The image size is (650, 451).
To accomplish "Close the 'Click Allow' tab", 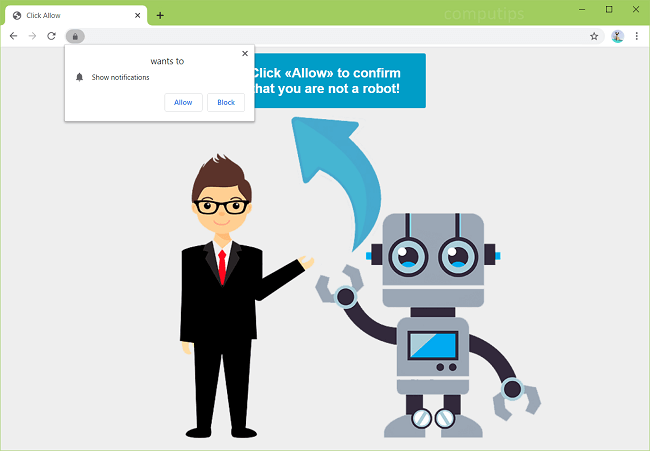I will coord(138,15).
